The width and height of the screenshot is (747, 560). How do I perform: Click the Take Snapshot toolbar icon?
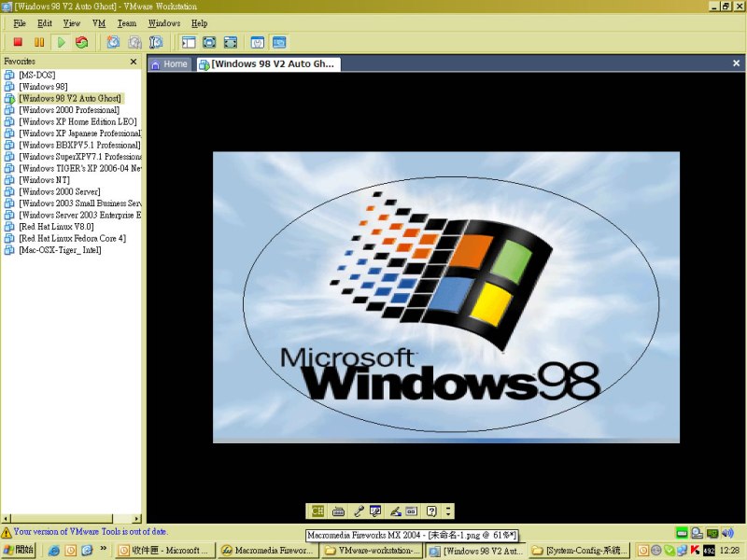(113, 42)
